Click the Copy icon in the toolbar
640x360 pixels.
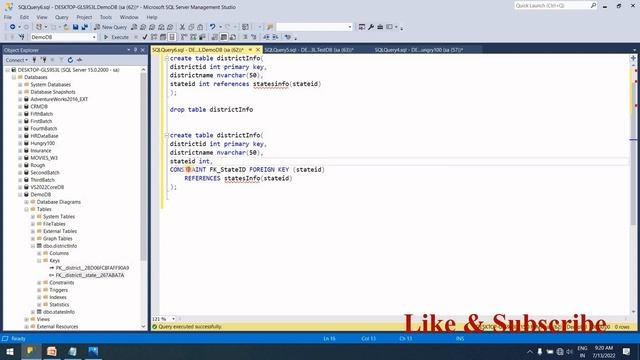click(191, 27)
